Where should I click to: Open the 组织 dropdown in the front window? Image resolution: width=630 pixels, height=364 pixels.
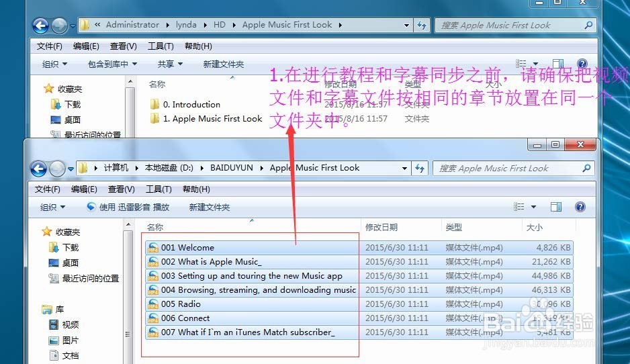point(52,208)
